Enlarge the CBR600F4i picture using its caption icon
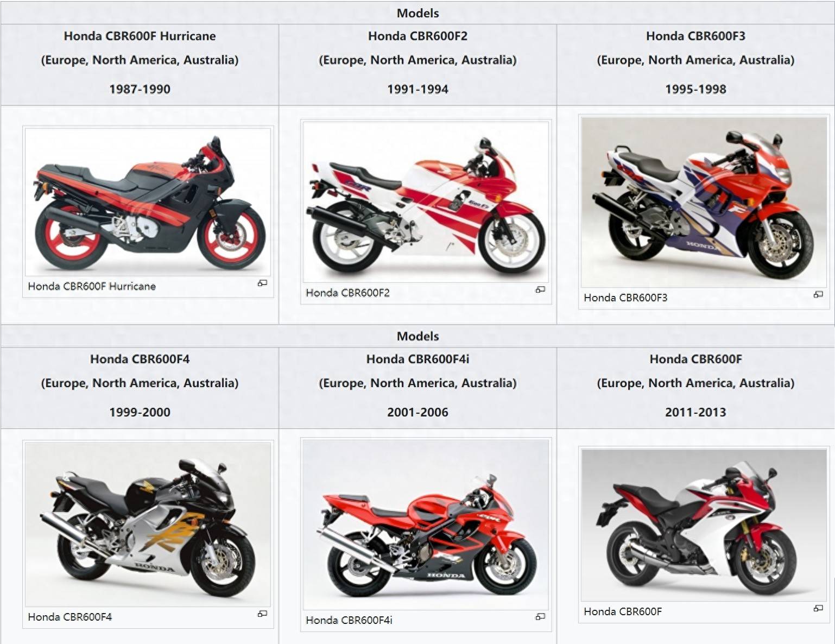 tap(540, 616)
